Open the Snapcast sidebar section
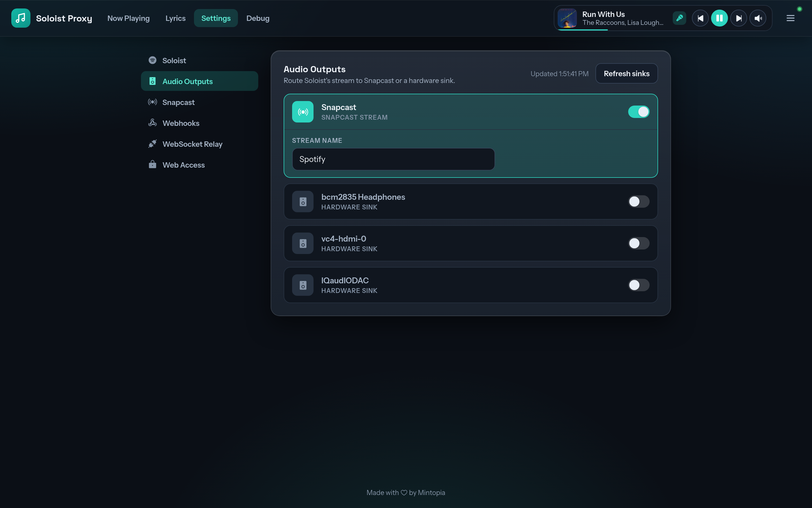 (x=199, y=102)
